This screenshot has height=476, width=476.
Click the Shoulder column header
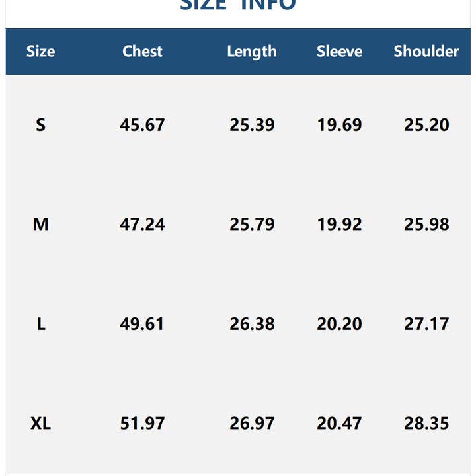click(426, 52)
